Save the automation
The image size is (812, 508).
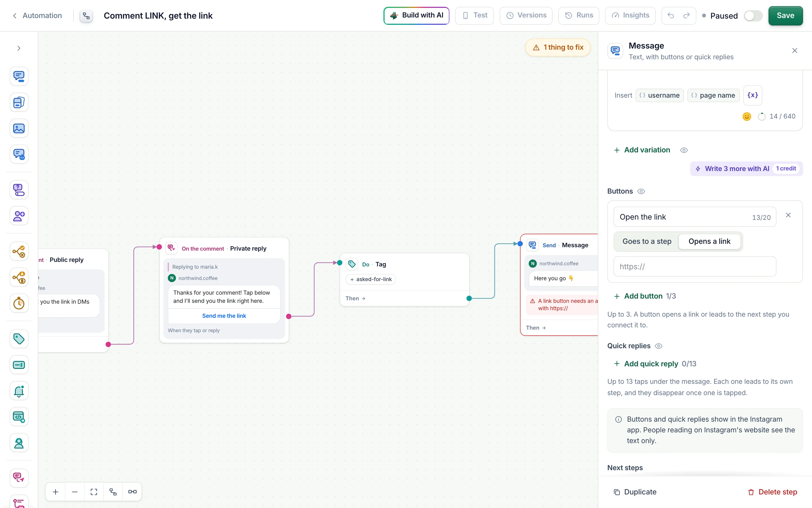(785, 16)
